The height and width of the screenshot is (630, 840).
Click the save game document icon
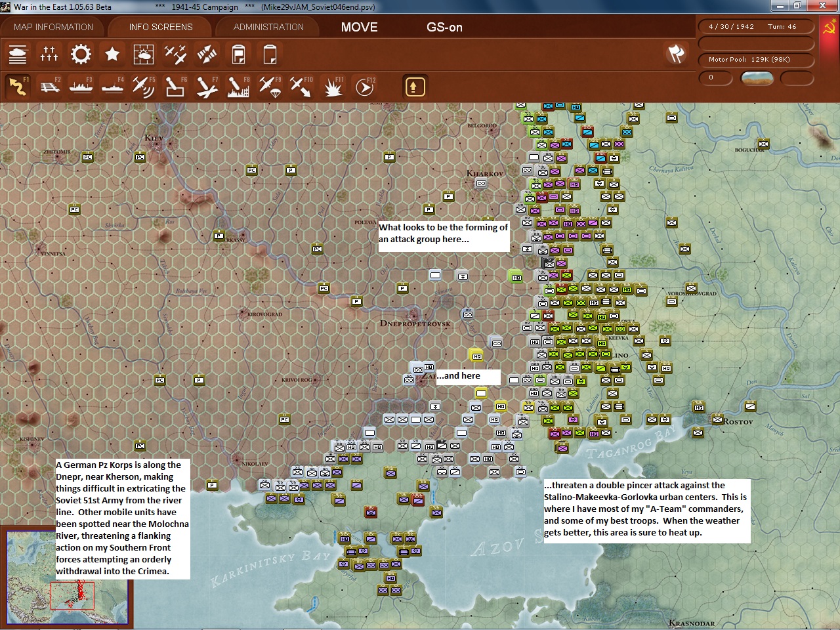pyautogui.click(x=238, y=54)
